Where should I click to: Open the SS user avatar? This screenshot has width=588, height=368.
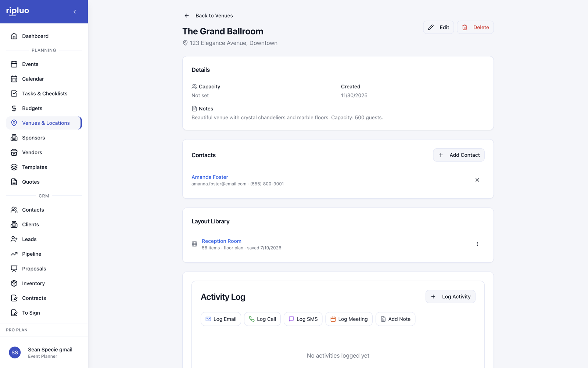coord(15,353)
